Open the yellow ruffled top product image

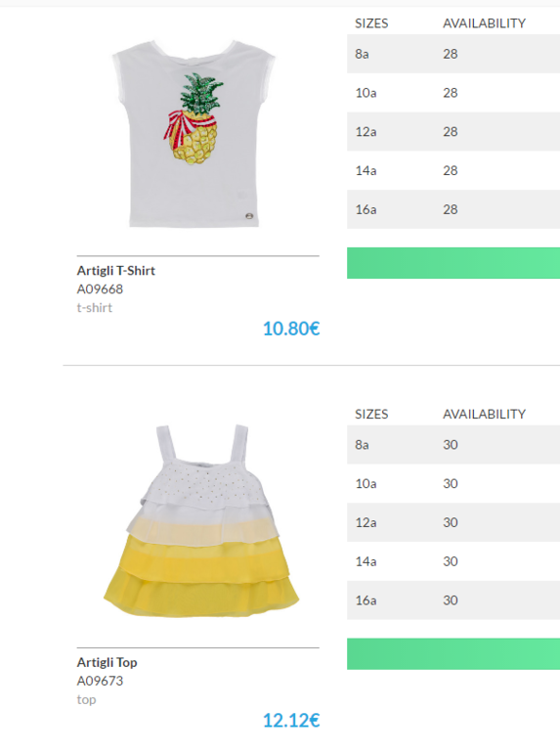(201, 521)
